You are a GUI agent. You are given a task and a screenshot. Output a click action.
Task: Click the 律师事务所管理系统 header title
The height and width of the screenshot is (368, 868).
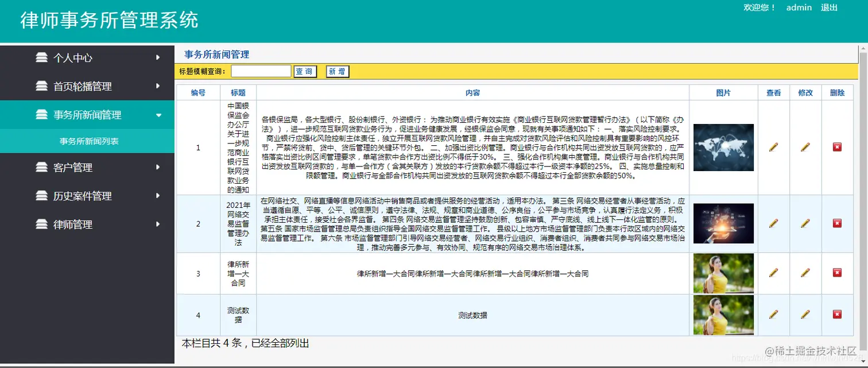[x=109, y=20]
